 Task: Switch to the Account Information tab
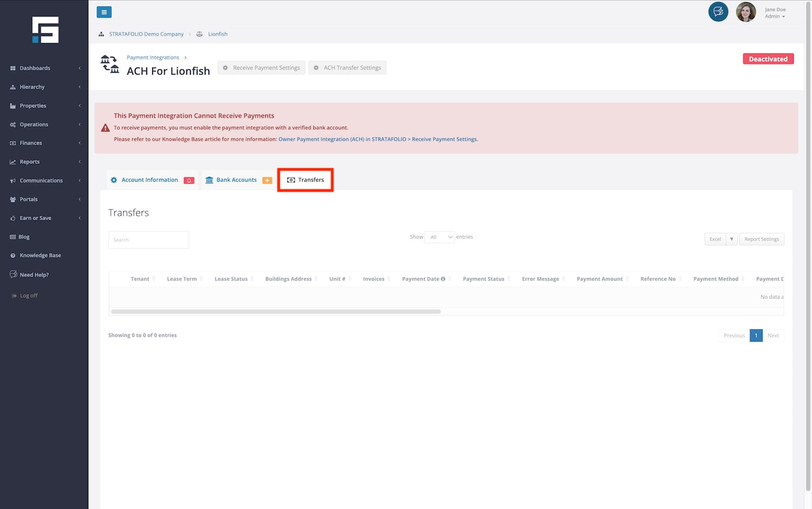(149, 180)
